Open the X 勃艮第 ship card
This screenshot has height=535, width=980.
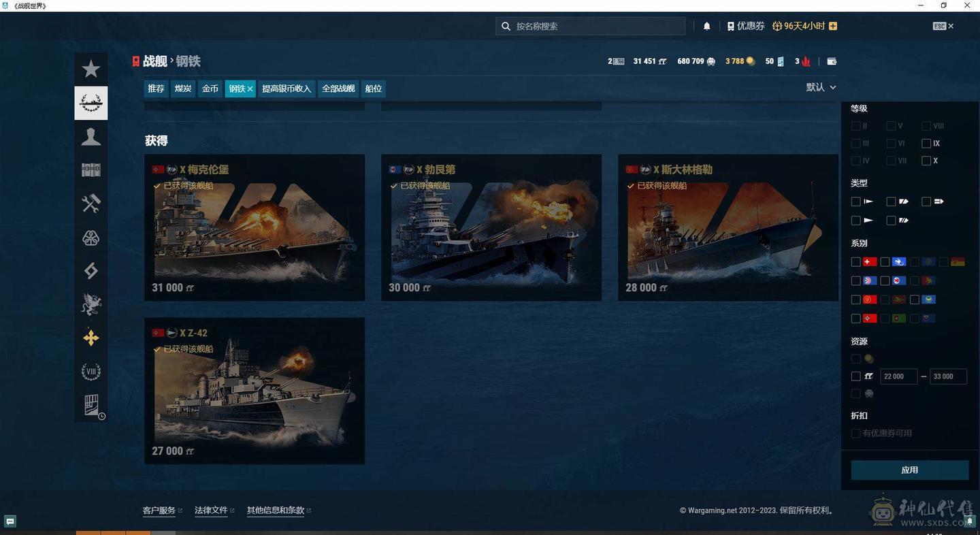click(491, 227)
